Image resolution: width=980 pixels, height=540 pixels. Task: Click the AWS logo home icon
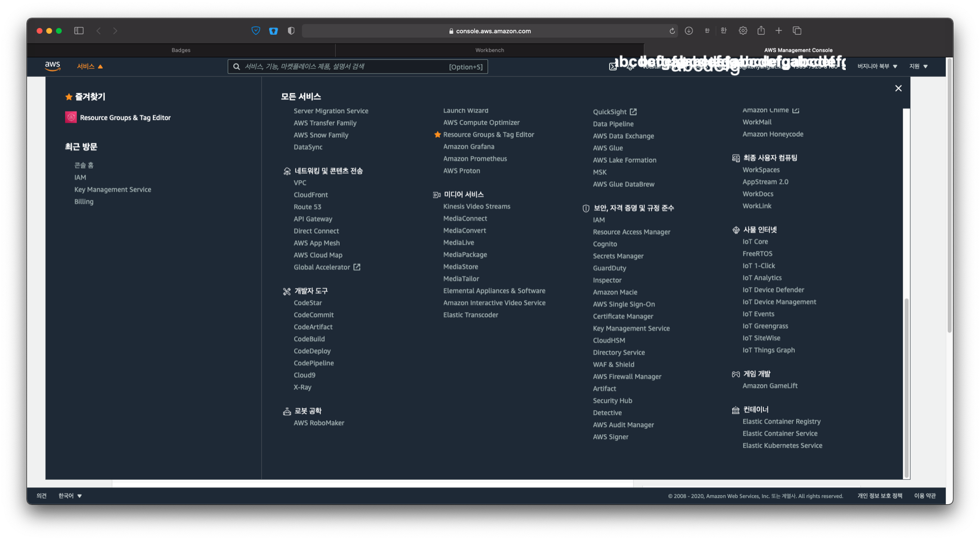tap(52, 66)
